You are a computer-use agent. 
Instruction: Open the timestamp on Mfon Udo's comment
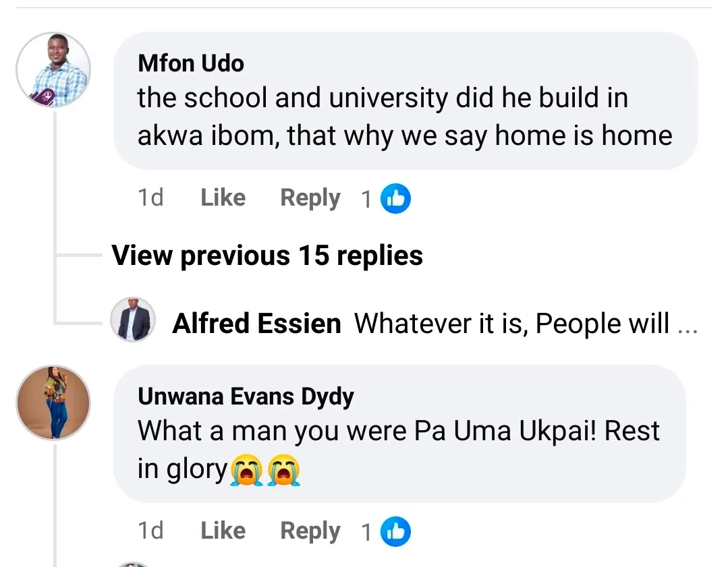tap(150, 198)
